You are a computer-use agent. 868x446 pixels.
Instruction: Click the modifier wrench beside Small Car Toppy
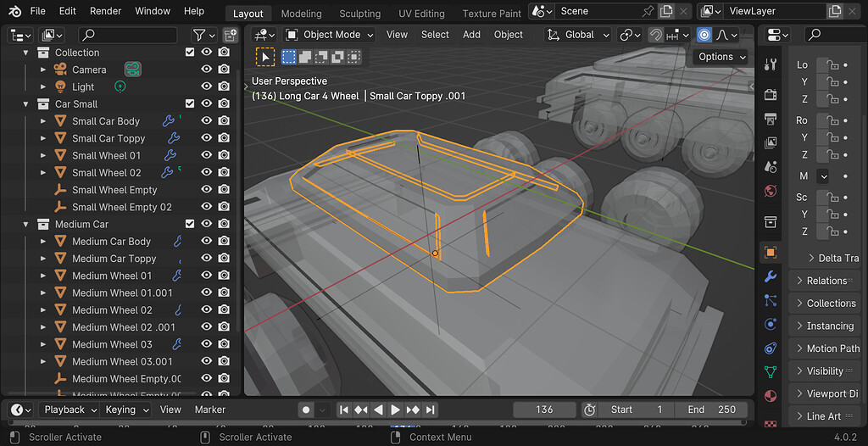(x=174, y=138)
